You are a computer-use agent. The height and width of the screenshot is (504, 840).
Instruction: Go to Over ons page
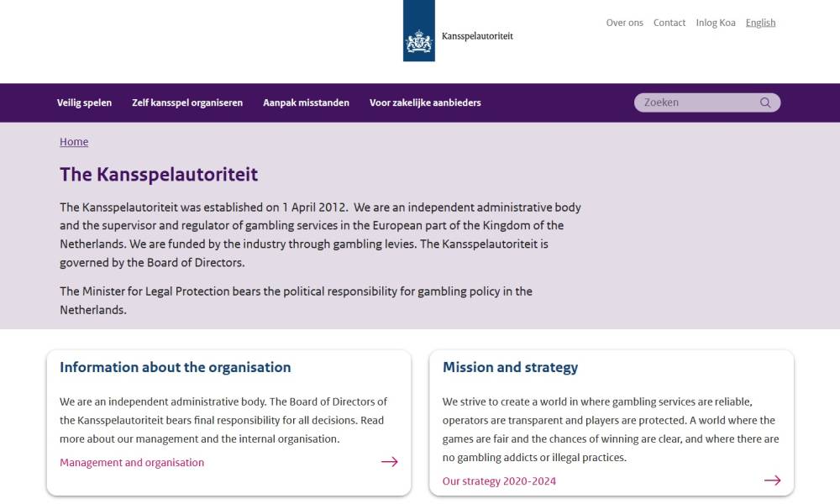pyautogui.click(x=624, y=23)
